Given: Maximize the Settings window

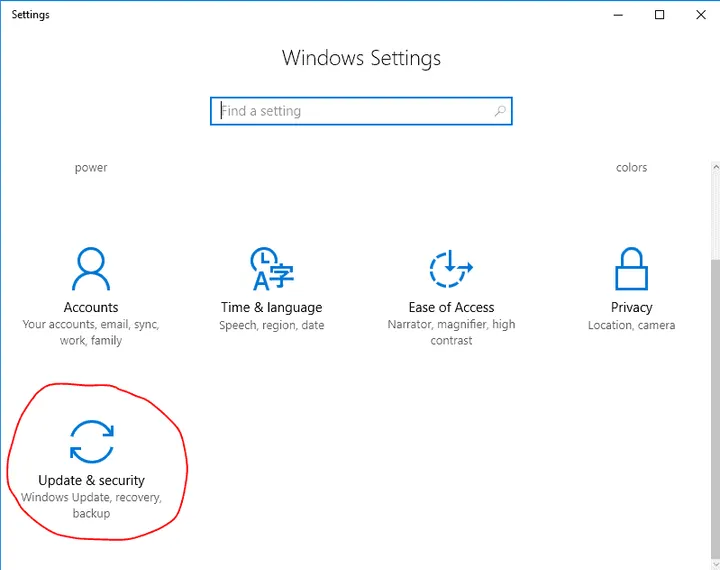Looking at the screenshot, I should tap(659, 15).
